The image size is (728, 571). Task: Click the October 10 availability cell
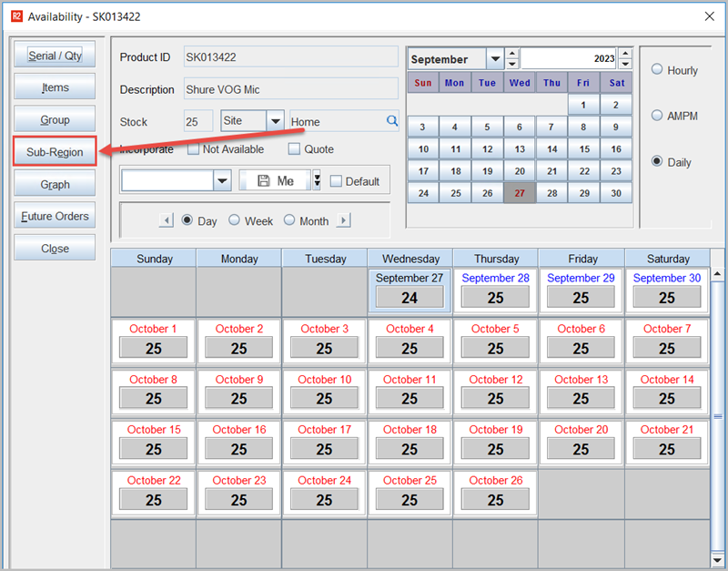point(325,390)
